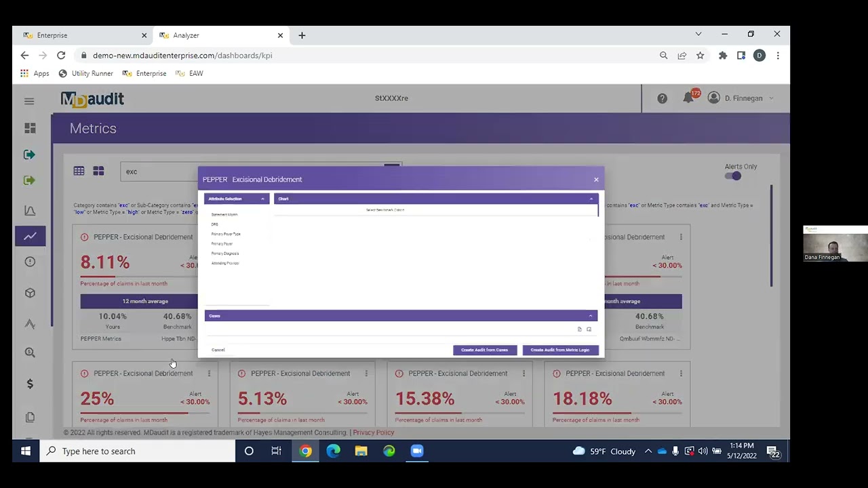The width and height of the screenshot is (868, 488).
Task: Switch to card grid view icon
Action: pyautogui.click(x=98, y=171)
